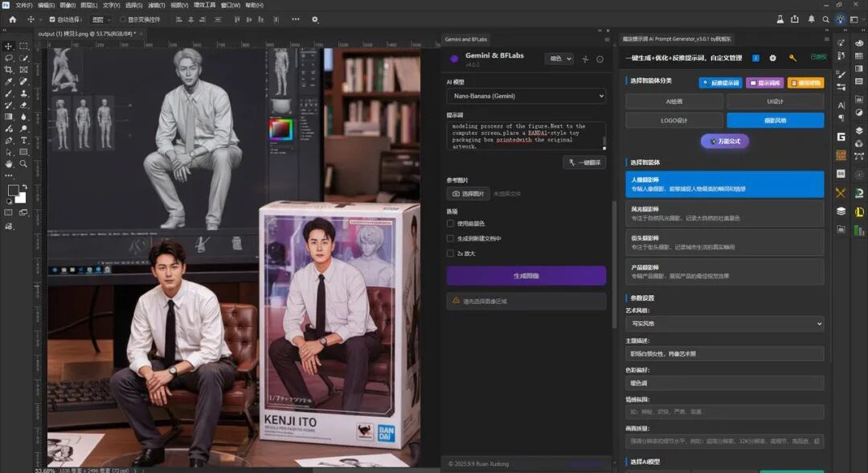Select the Eyedropper tool
Viewport: 868px width, 473px height.
click(x=9, y=81)
